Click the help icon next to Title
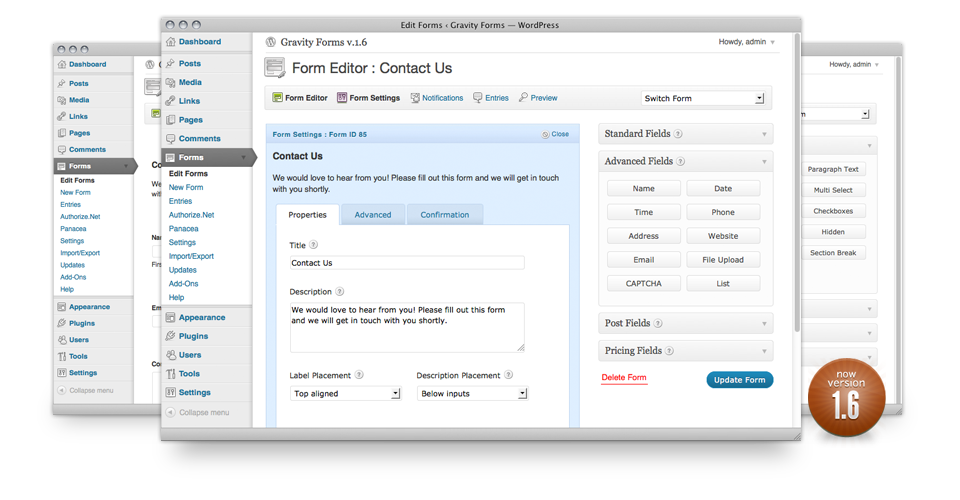This screenshot has height=500, width=960. point(314,245)
